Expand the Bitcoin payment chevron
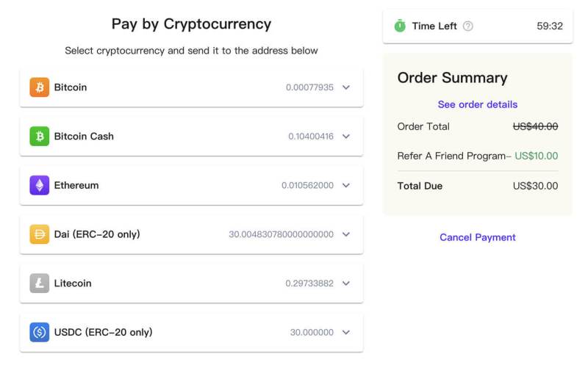 point(346,87)
